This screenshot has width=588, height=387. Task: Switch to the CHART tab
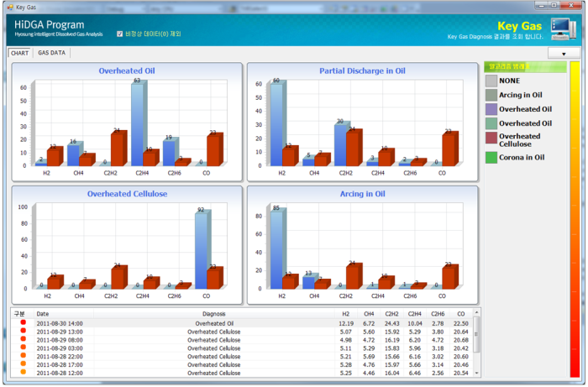(x=19, y=53)
